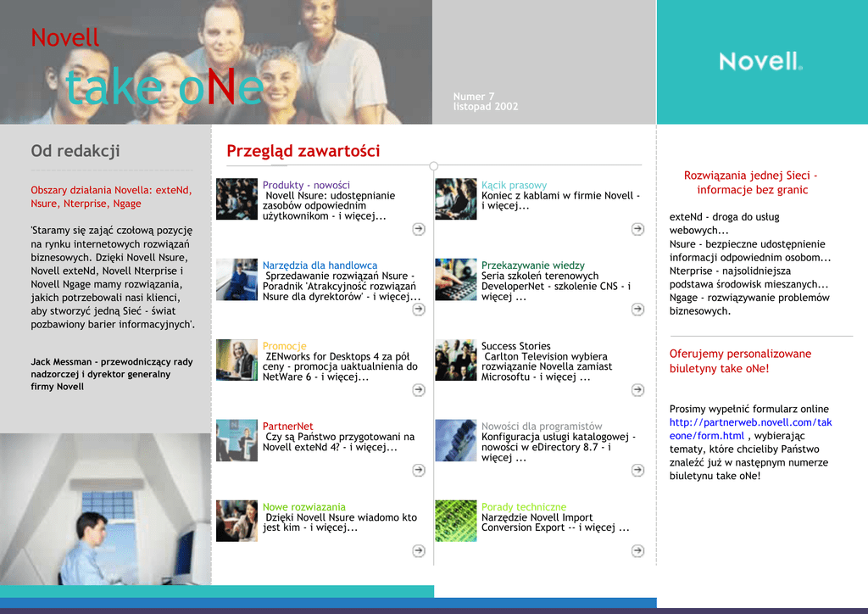Click arrow icon under Przekazywanie wiedzy
868x614 pixels.
click(637, 310)
